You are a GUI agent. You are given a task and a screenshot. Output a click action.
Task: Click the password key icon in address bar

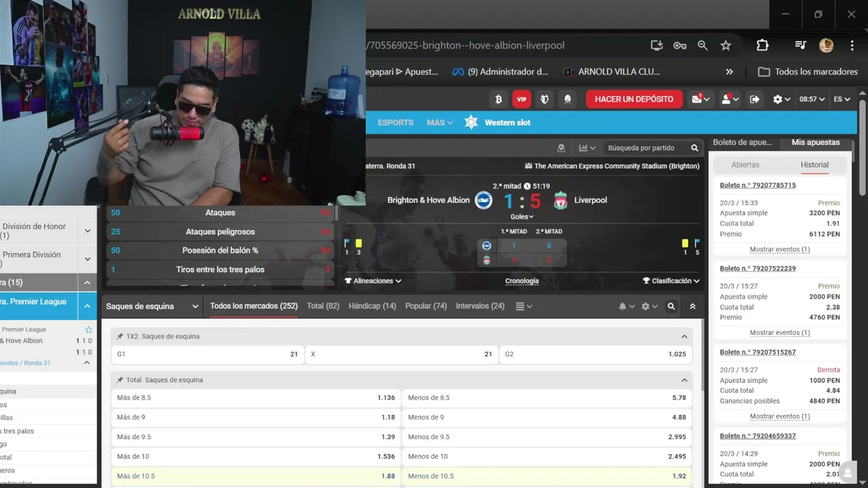[679, 45]
